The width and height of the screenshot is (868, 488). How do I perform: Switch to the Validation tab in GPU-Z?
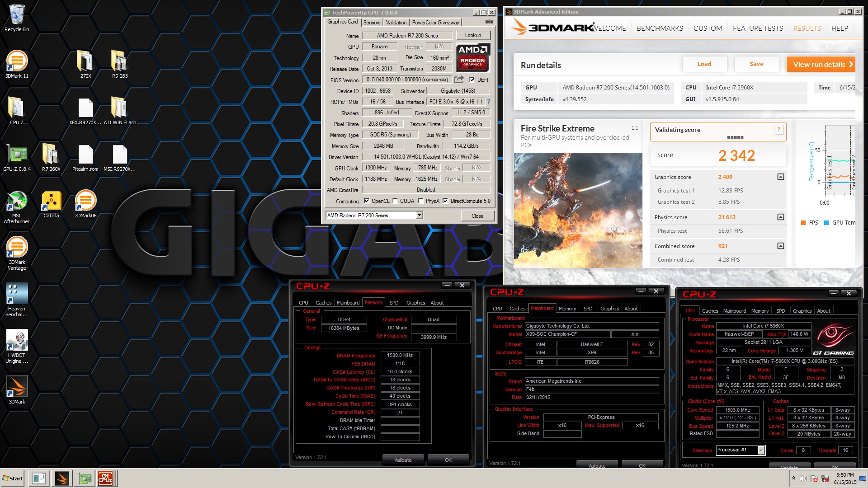click(396, 22)
